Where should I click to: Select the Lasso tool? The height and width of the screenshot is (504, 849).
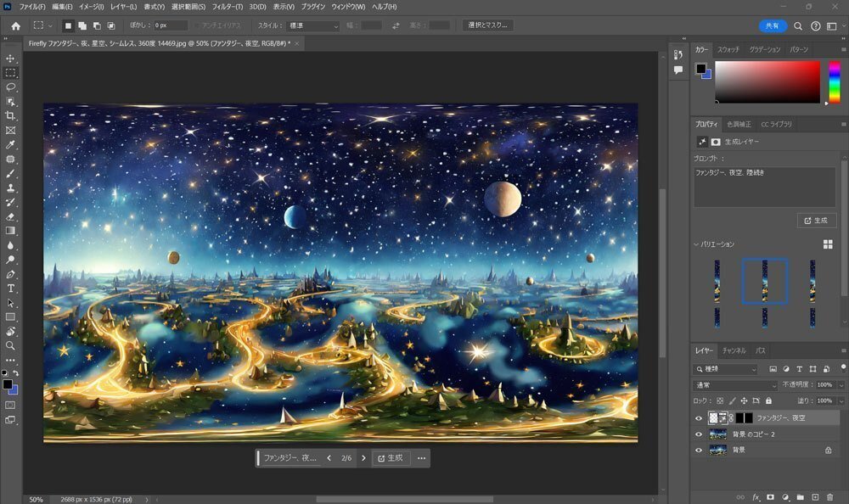[x=10, y=87]
